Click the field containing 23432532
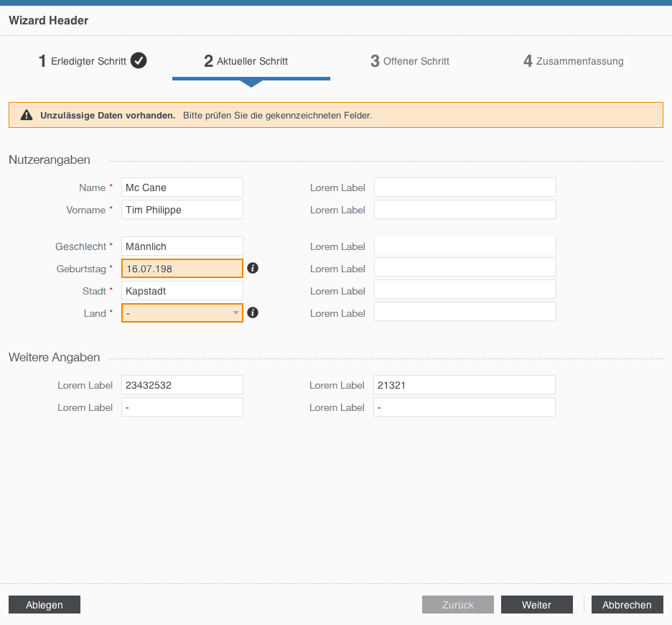Viewport: 672px width, 625px height. click(182, 385)
